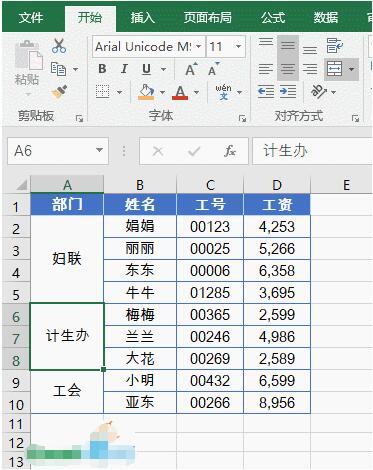This screenshot has height=470, width=373.
Task: Click the fx Insert Function button
Action: (x=230, y=151)
